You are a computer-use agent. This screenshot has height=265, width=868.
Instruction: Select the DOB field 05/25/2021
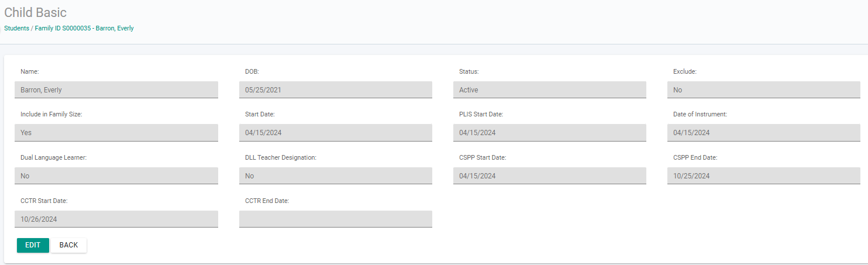(x=336, y=90)
